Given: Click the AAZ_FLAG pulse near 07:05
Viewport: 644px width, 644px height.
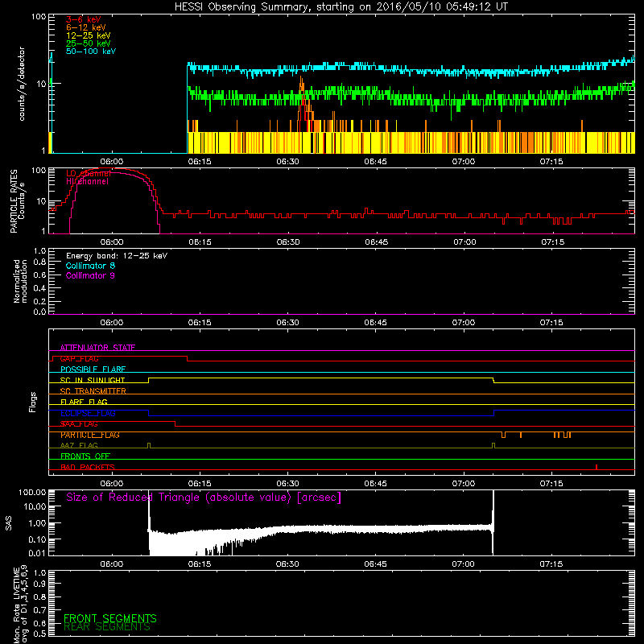Looking at the screenshot, I should [493, 446].
